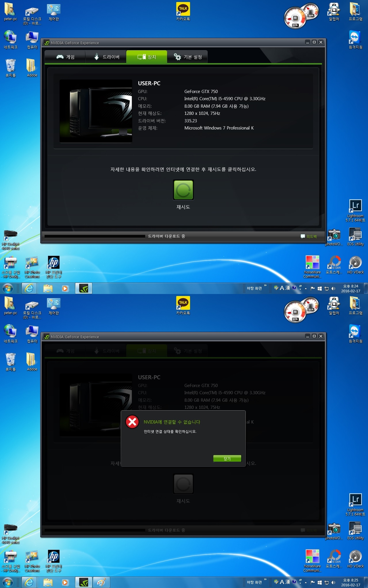Launch 포토스케이프 icon on upper desktop

coord(334,265)
